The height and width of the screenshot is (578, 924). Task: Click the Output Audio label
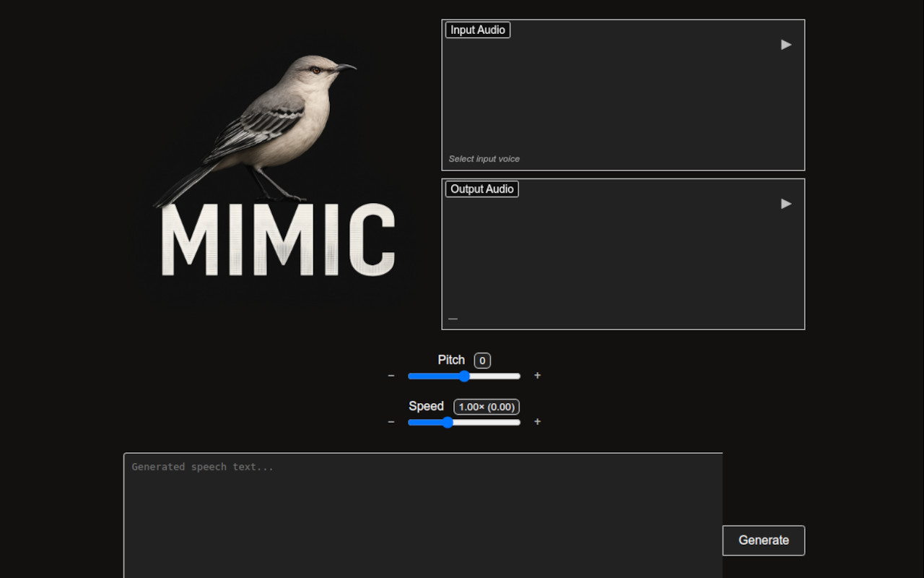(481, 189)
